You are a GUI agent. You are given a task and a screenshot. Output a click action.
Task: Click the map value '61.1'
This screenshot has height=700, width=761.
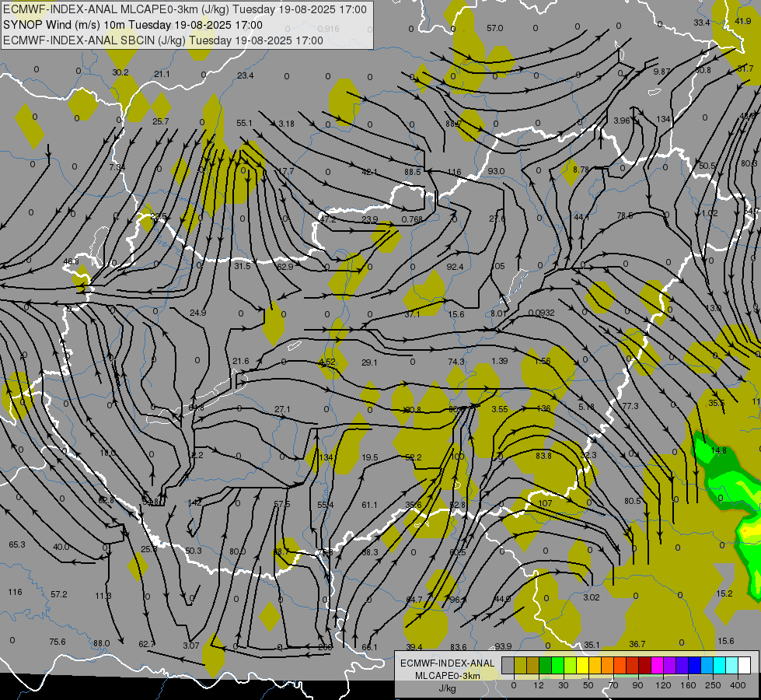coord(369,506)
